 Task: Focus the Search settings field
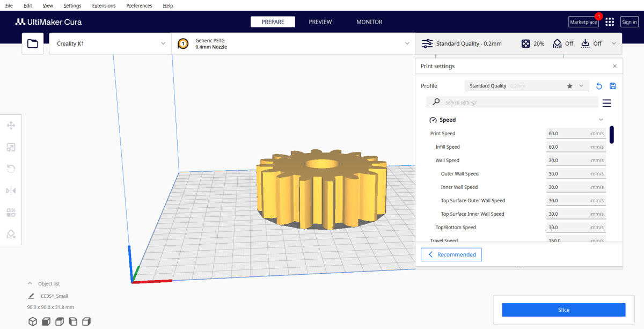(x=513, y=102)
